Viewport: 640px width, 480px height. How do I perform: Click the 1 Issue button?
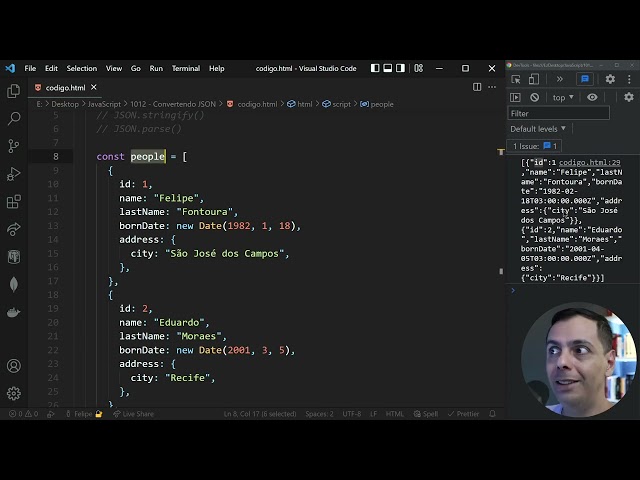point(534,146)
